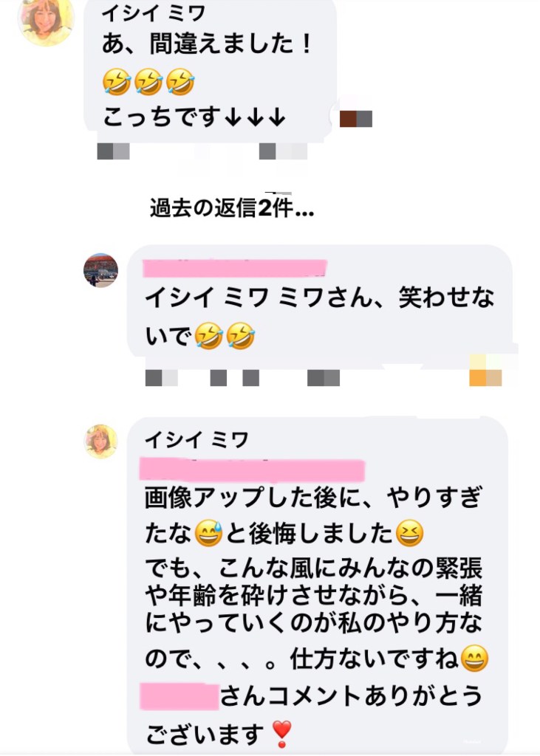This screenshot has height=756, width=540.
Task: Open the scenery profile picture on the second reply
Action: tap(101, 270)
